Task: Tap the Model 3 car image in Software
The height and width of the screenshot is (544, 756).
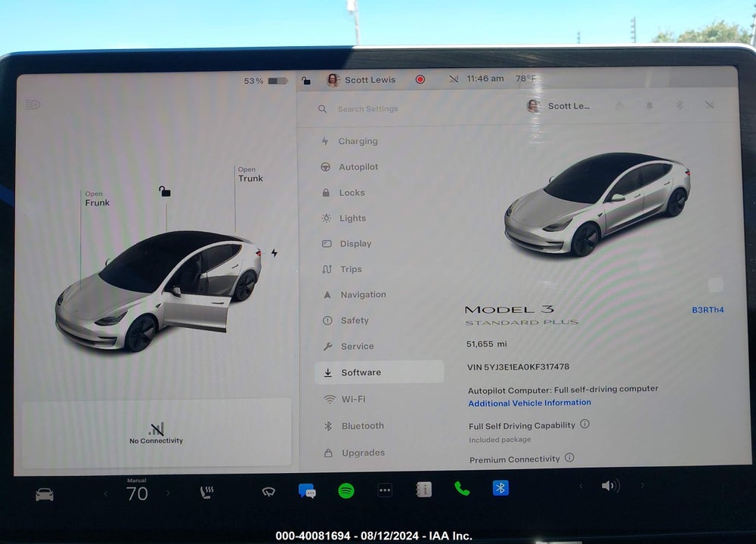Action: [x=597, y=204]
